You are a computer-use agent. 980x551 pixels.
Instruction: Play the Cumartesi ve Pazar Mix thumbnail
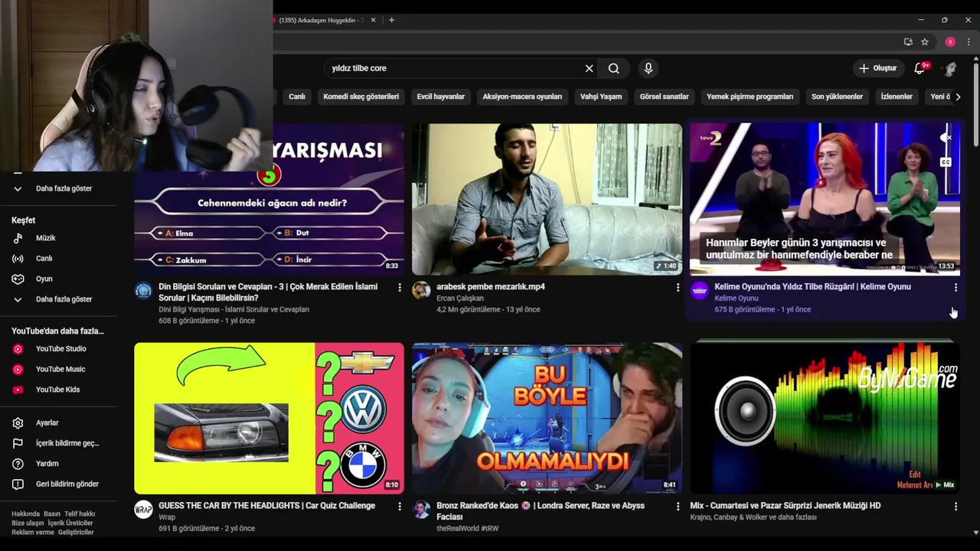(x=825, y=418)
